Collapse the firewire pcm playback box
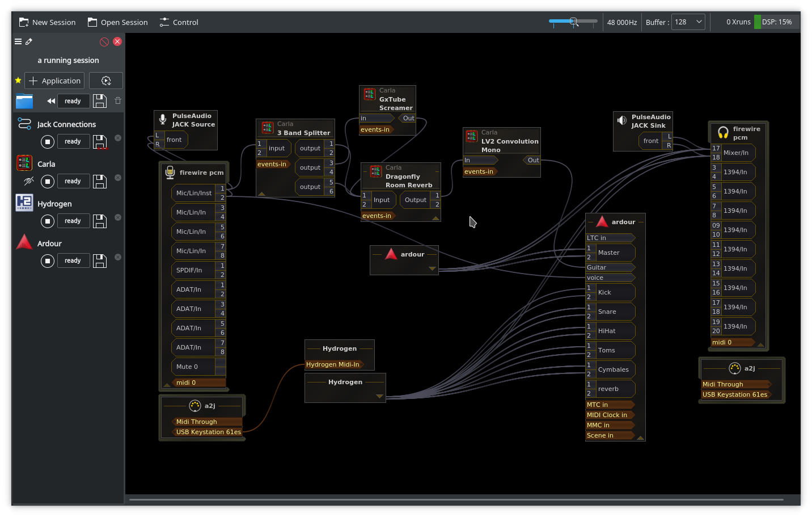Viewport: 812px width, 517px height. click(760, 344)
